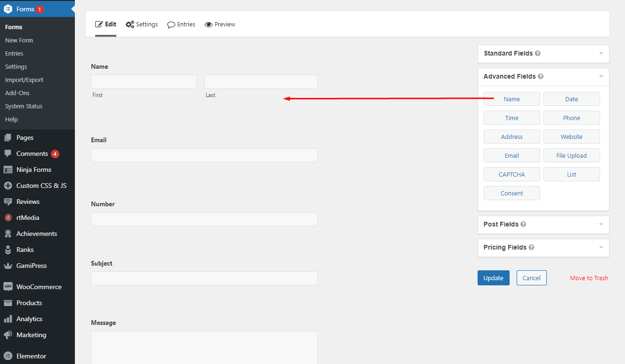Click the rtMedia icon in sidebar

8,218
